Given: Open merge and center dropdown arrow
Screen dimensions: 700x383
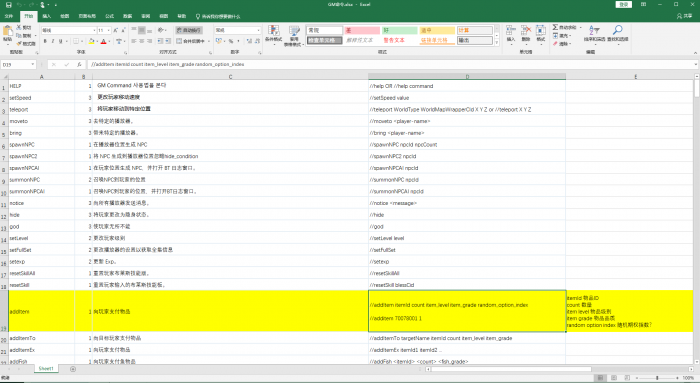Looking at the screenshot, I should tap(208, 41).
